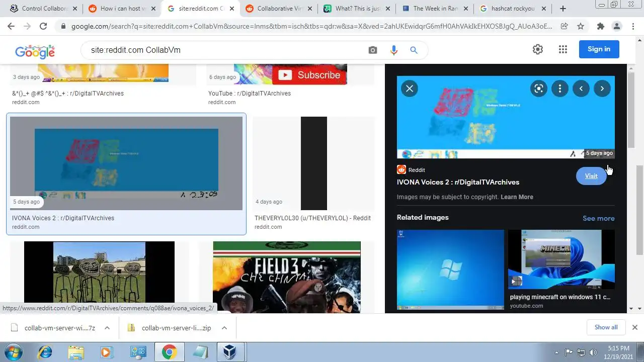Viewport: 644px width, 362px height.
Task: Open THEVERYLOL30 result thumbnail
Action: [x=314, y=163]
